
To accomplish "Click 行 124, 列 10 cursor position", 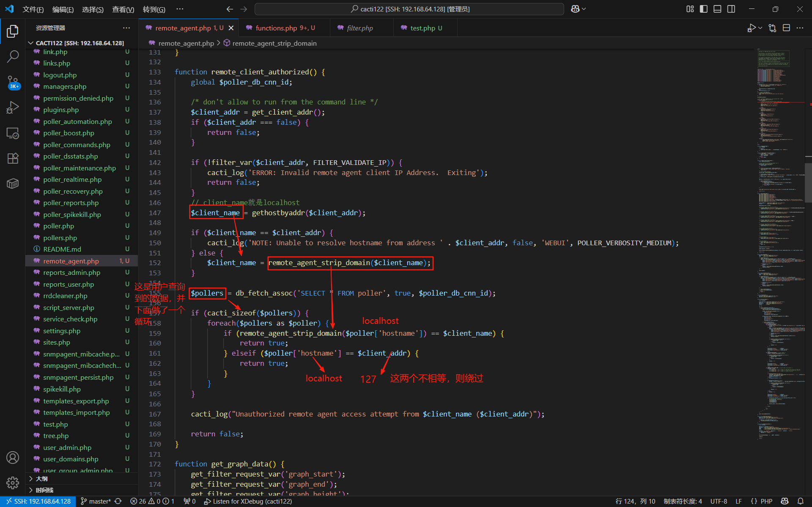I will click(x=635, y=501).
